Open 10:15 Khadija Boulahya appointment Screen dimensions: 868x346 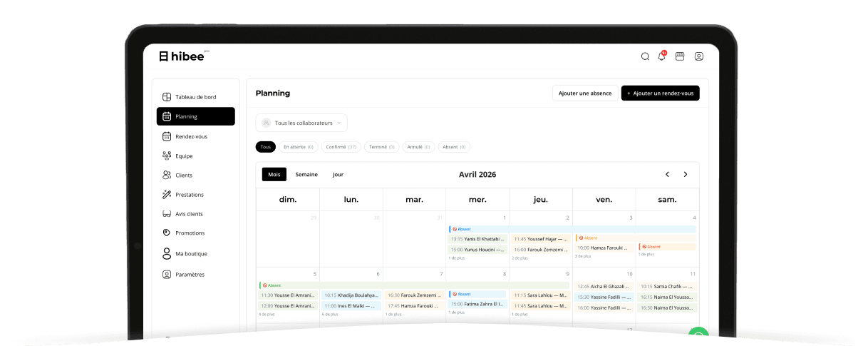[x=351, y=295]
